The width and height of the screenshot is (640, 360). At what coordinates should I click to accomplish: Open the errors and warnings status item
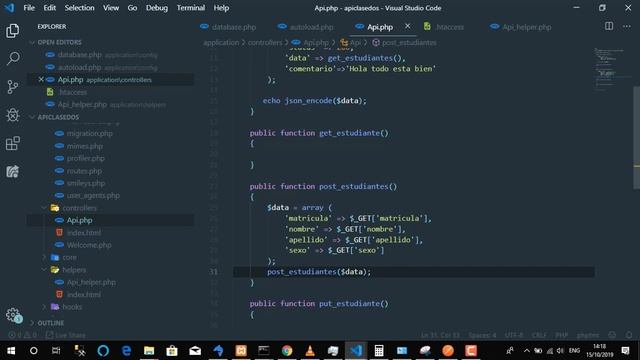coord(22,335)
